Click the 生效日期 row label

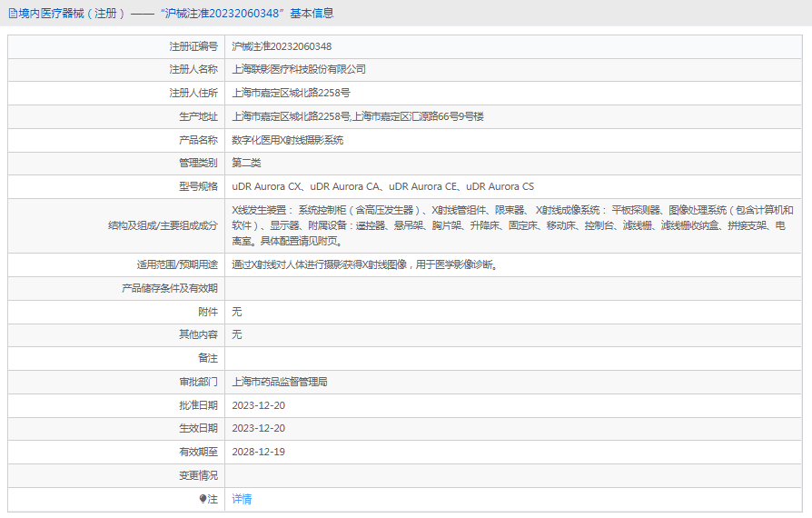coord(198,428)
